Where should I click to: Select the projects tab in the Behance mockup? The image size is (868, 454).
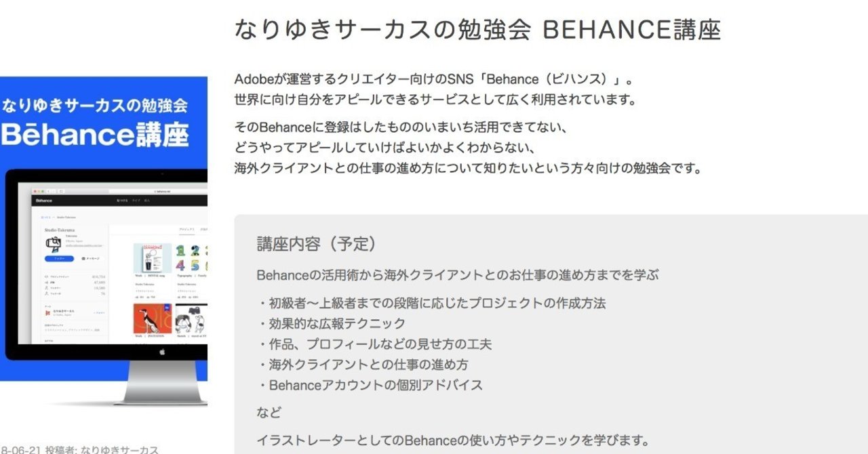click(x=186, y=230)
